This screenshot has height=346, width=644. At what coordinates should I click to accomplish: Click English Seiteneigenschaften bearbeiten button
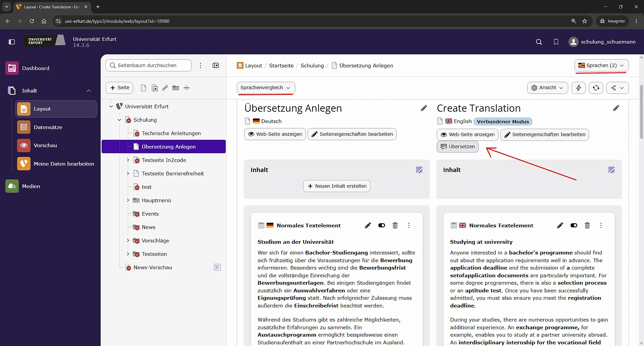545,134
